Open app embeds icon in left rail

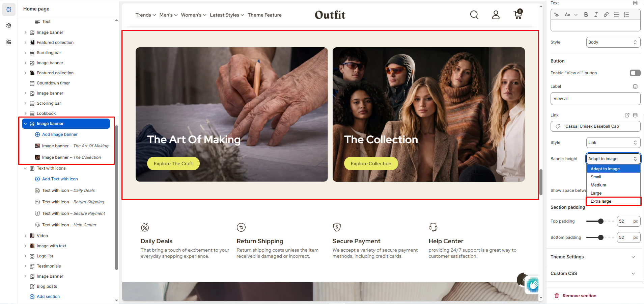[9, 42]
